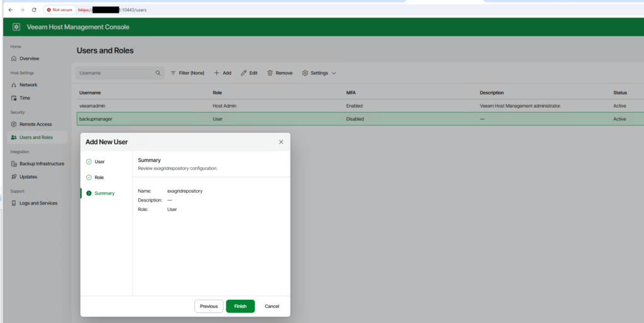The width and height of the screenshot is (644, 323).
Task: Click Previous in Add New User dialog
Action: [x=209, y=306]
